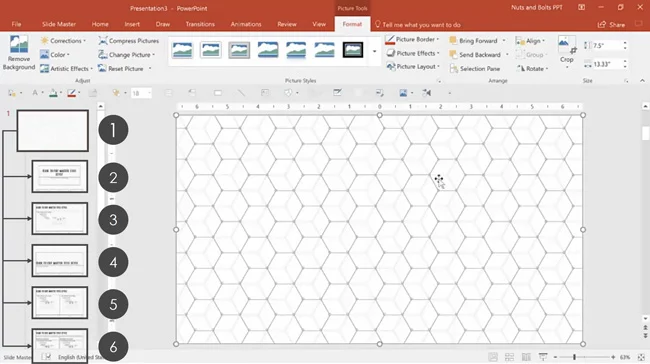Open the File menu tab
Screen dimensions: 650x364
(x=16, y=24)
